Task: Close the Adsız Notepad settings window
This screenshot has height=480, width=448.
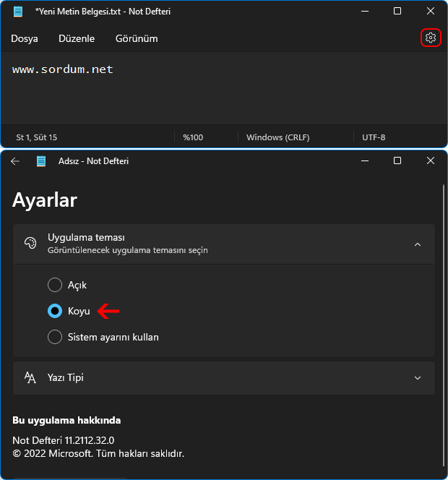Action: pos(431,160)
